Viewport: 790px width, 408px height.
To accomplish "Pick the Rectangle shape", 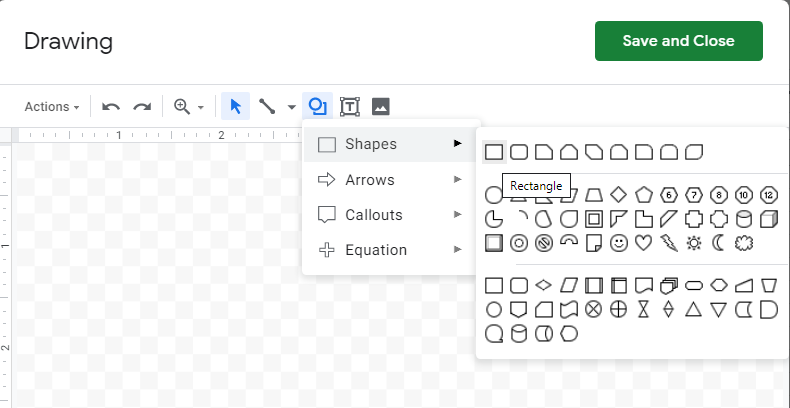I will point(494,152).
